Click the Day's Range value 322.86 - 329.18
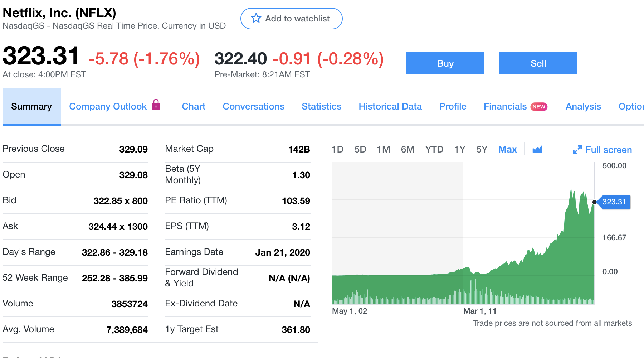Image resolution: width=644 pixels, height=358 pixels. [115, 252]
